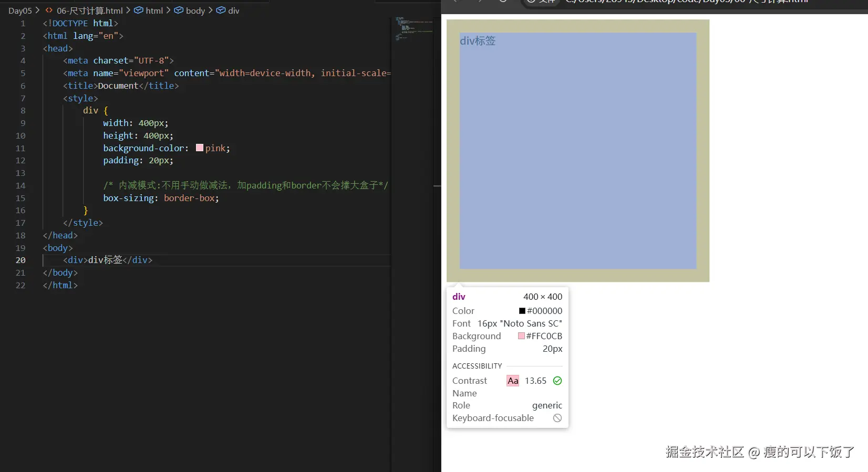The width and height of the screenshot is (868, 472).
Task: Click the <!DOCTYPE html> line
Action: pyautogui.click(x=80, y=23)
